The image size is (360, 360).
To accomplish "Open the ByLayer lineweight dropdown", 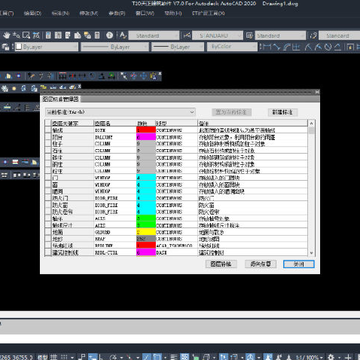I will 178,47.
